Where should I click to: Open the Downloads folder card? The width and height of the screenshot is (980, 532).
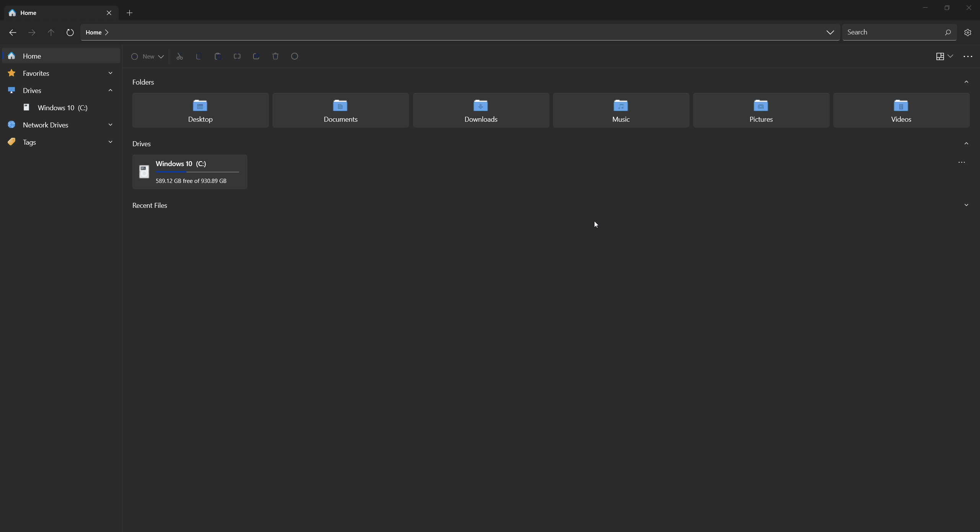coord(481,110)
